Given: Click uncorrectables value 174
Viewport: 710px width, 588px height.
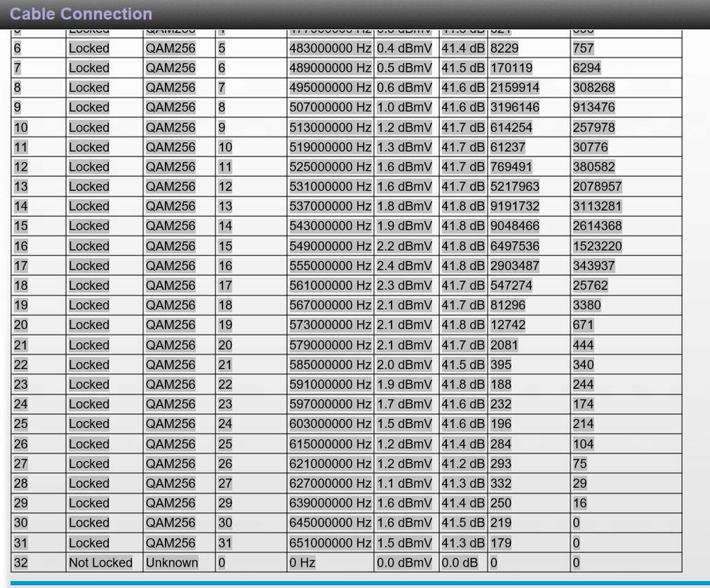Looking at the screenshot, I should (583, 404).
